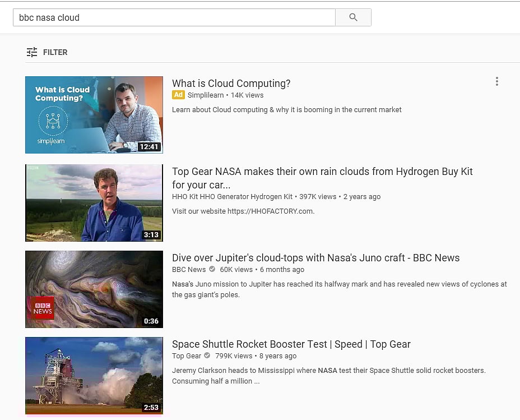Click the search magnifier icon
This screenshot has width=520, height=420.
pyautogui.click(x=353, y=17)
